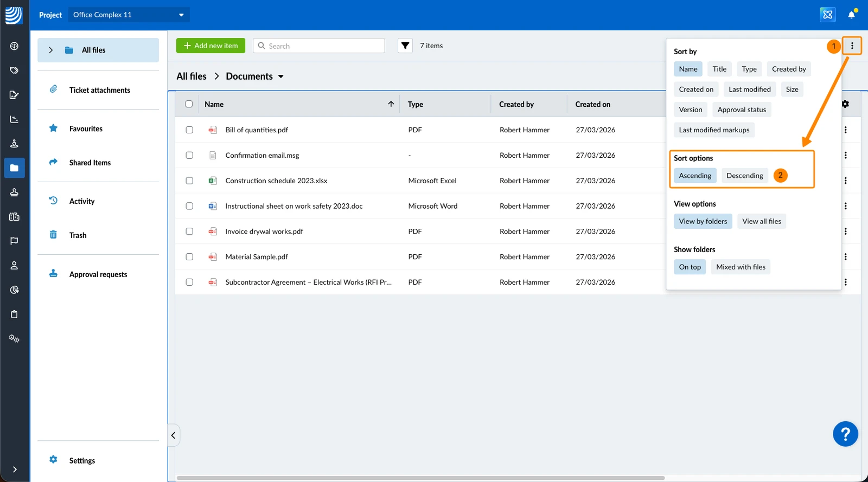This screenshot has height=482, width=868.
Task: Click the All files breadcrumb link
Action: click(192, 76)
